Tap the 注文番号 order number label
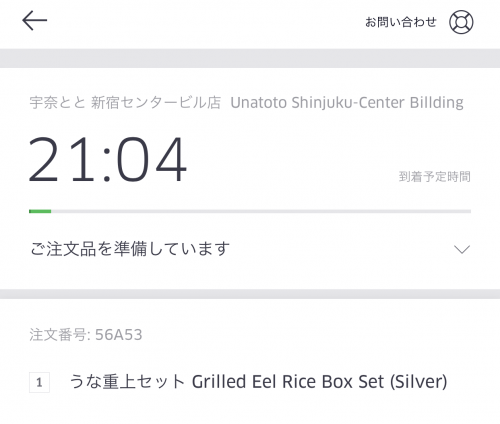The width and height of the screenshot is (500, 424). (x=58, y=335)
